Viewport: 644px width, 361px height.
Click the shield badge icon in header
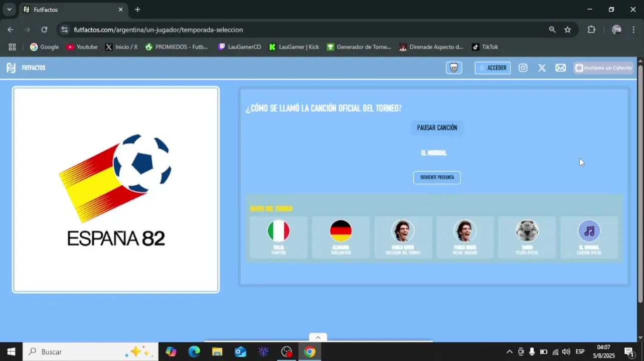[x=454, y=68]
